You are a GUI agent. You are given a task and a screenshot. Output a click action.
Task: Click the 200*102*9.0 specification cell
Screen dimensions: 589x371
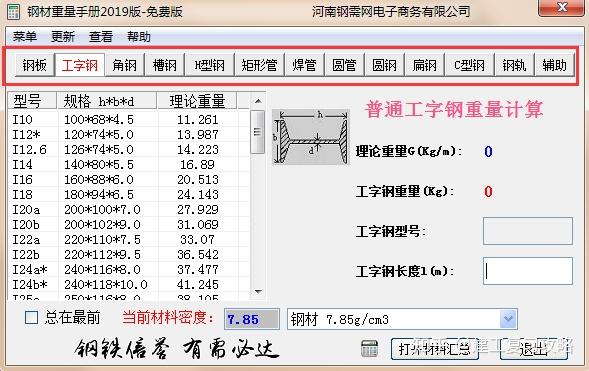pos(102,225)
